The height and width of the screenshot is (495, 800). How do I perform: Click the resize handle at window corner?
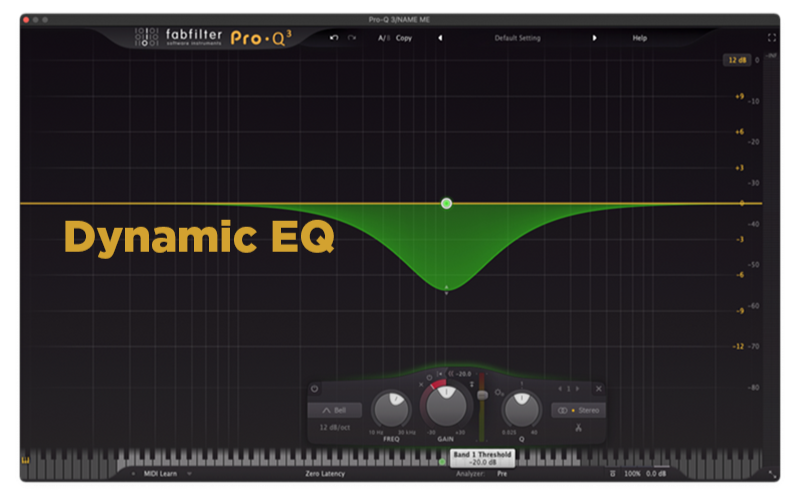(772, 474)
